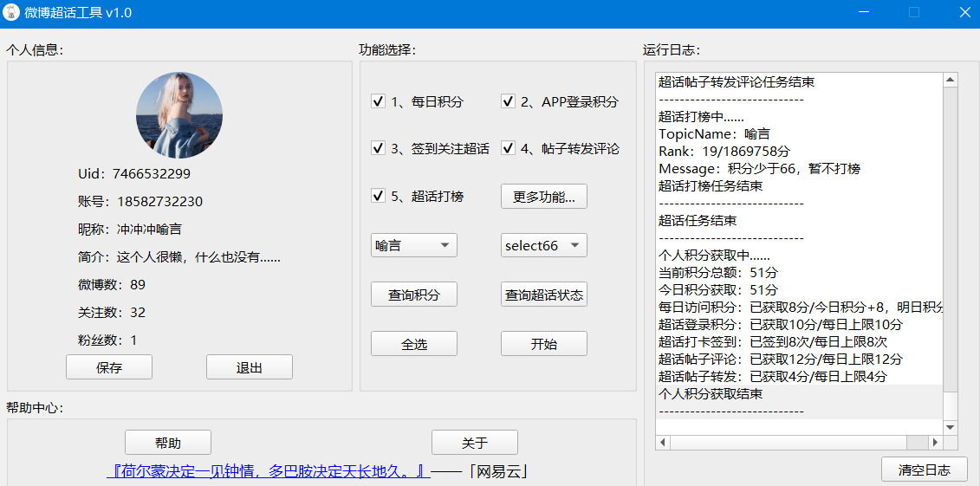Click the 昵称: 冲冲冲喻言 text
The width and height of the screenshot is (980, 486).
[130, 230]
